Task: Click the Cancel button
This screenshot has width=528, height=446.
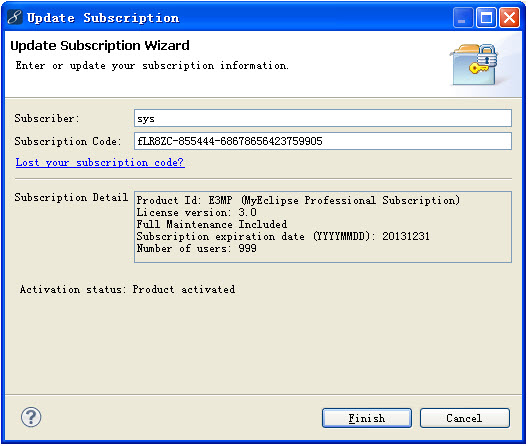Action: tap(465, 418)
